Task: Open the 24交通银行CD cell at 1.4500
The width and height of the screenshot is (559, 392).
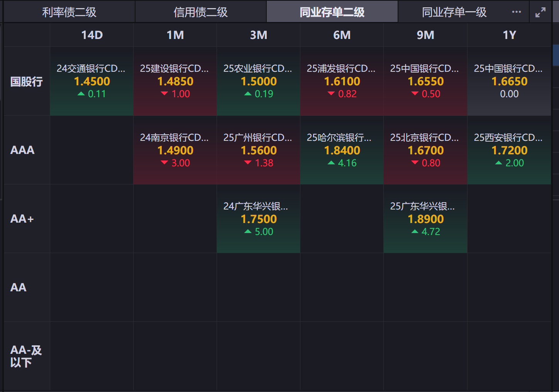Action: (x=92, y=81)
